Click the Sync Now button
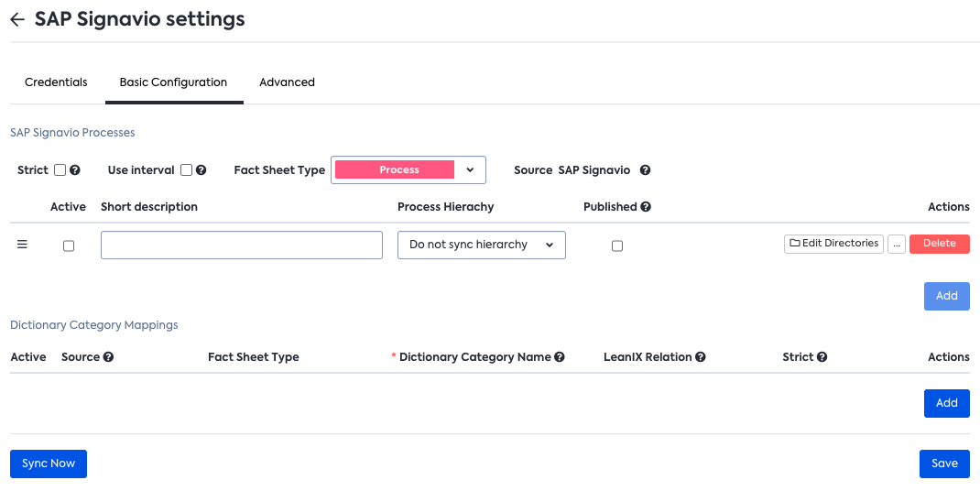Screen dimensions: 980x491 tap(49, 464)
